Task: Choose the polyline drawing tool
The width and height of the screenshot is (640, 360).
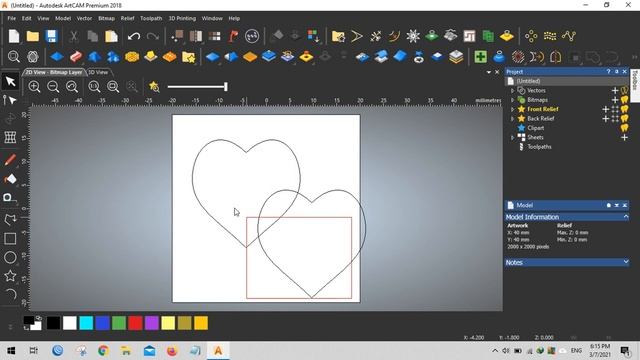Action: coord(10,220)
